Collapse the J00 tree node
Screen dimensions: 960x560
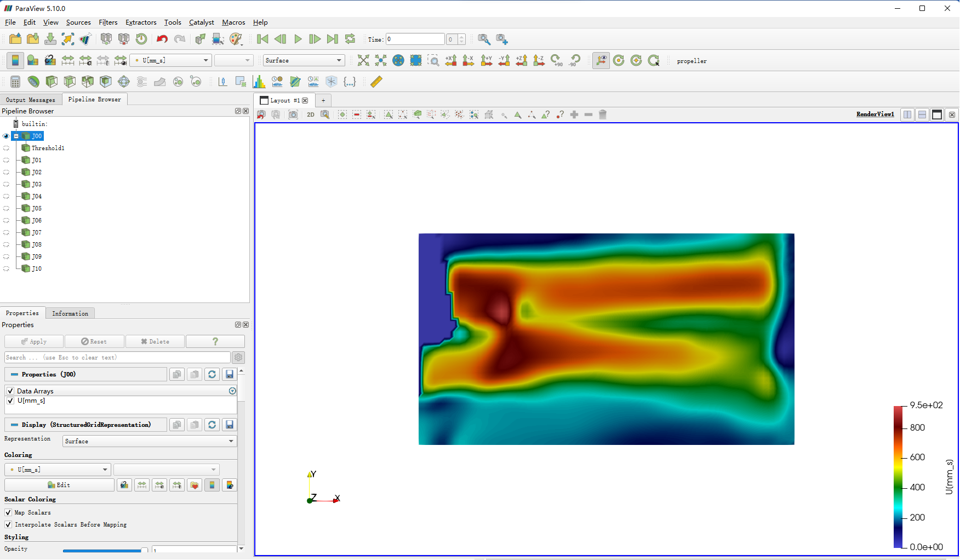[16, 136]
